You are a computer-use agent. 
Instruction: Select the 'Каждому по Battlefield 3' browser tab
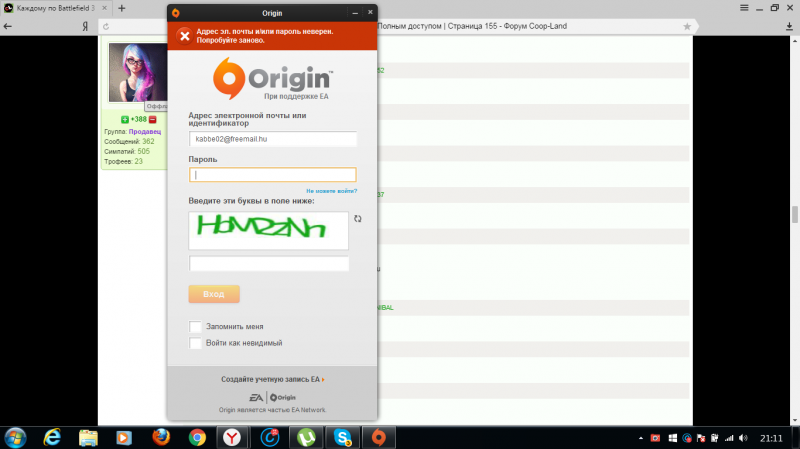(56, 8)
